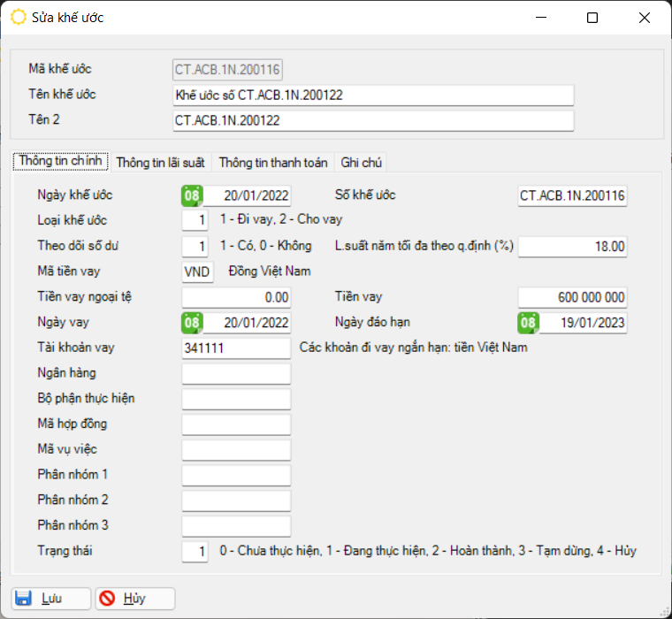The width and height of the screenshot is (672, 619).
Task: Click the Mã tiền vay VND field
Action: pos(197,271)
